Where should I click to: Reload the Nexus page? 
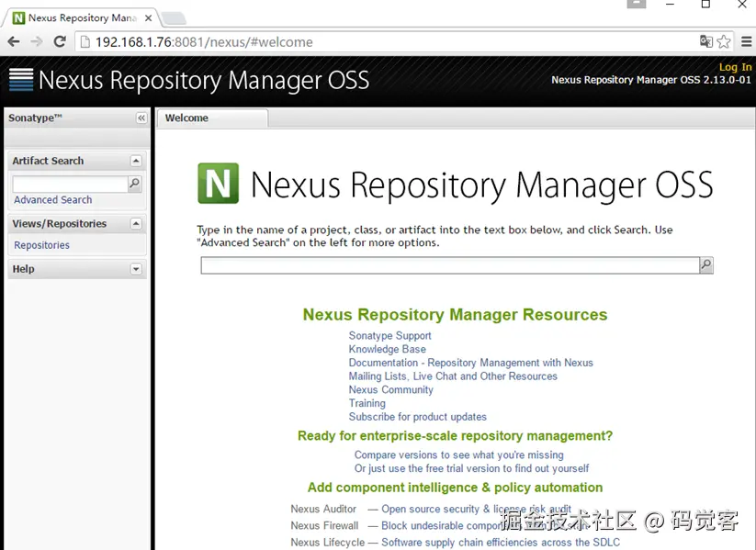tap(60, 42)
